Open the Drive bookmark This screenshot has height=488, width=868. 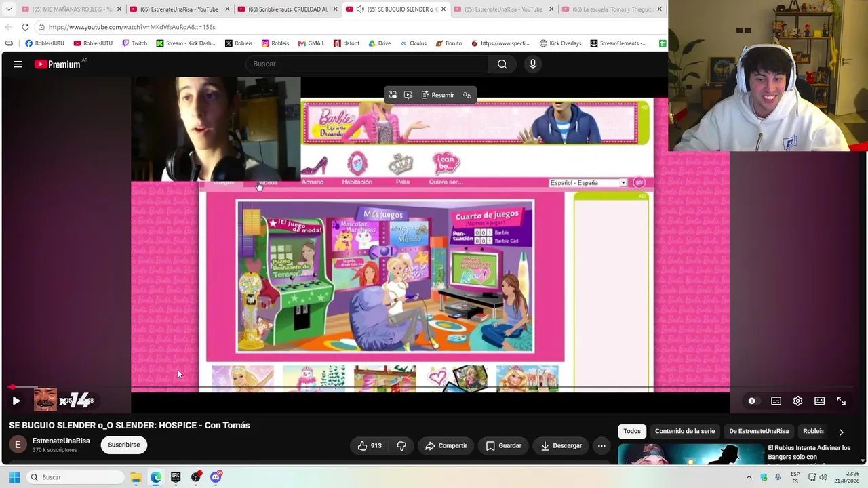coord(380,43)
